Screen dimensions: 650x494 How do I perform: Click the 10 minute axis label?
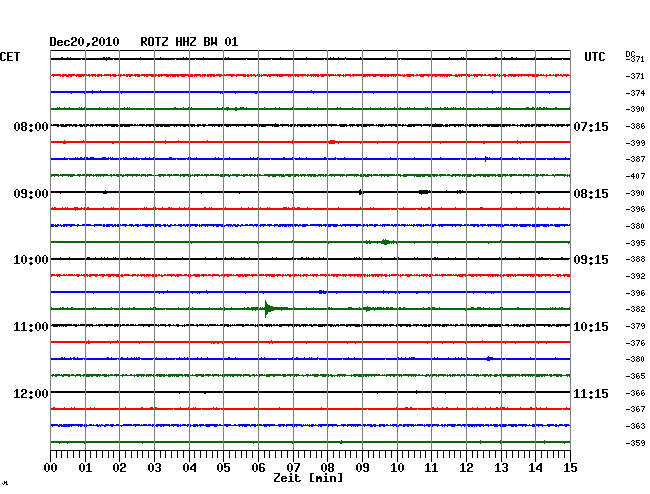(397, 468)
